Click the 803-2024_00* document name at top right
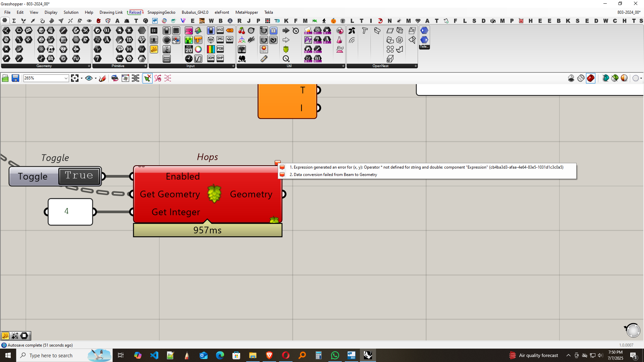644x362 pixels. 629,12
